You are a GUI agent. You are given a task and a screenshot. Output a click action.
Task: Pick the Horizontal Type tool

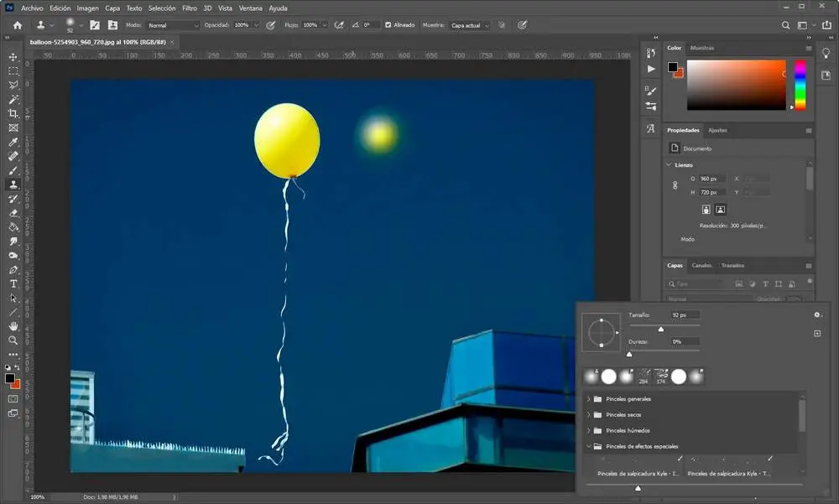click(x=13, y=283)
